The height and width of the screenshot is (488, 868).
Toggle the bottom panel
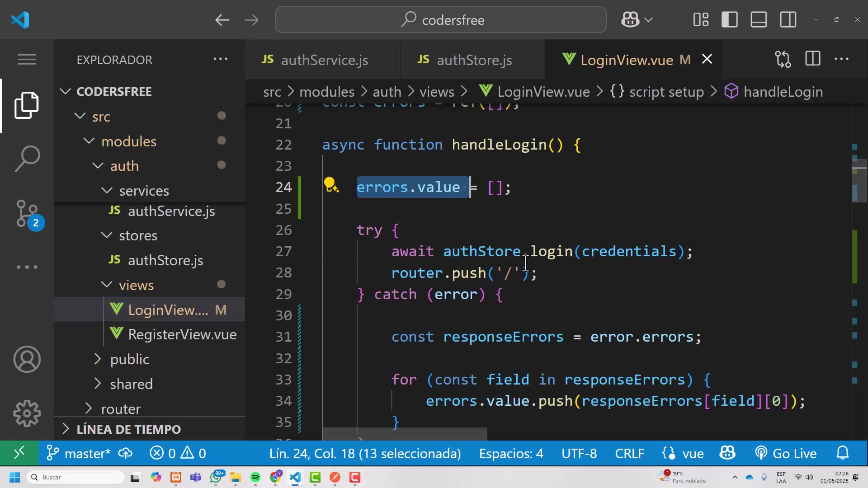click(759, 20)
